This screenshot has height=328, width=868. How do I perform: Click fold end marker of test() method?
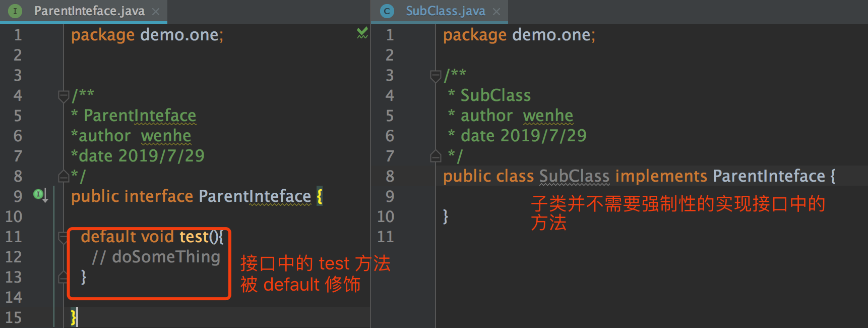pyautogui.click(x=64, y=277)
